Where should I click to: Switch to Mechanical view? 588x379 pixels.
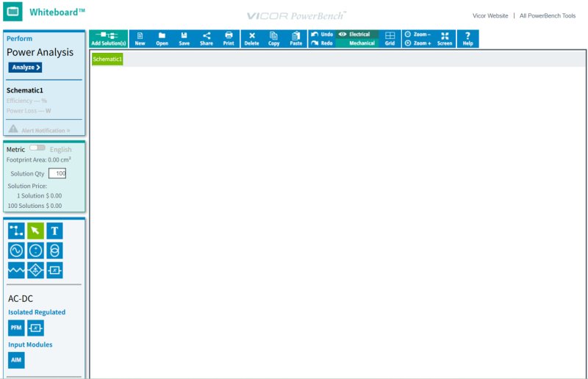(357, 43)
